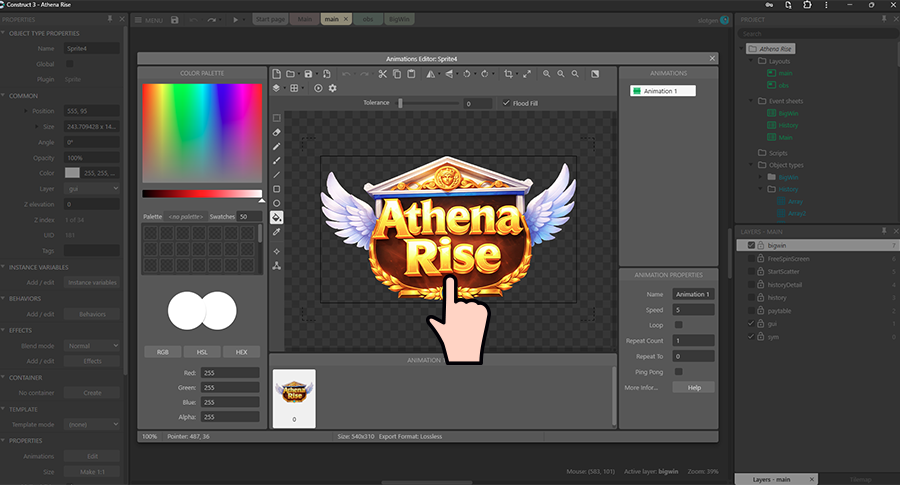This screenshot has height=485, width=900.
Task: Pick the Ellipse drawing tool
Action: tap(277, 203)
